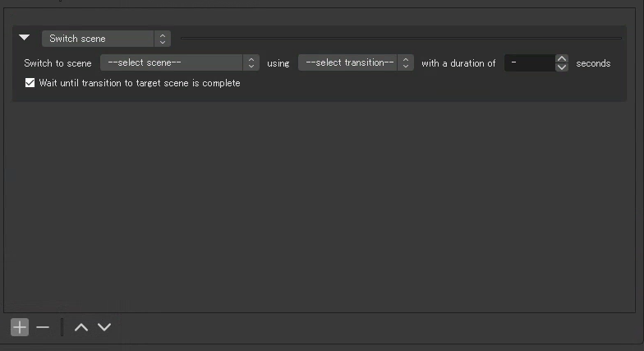Screen dimensions: 644x351
Task: Click the 'Switch to scene' label
Action: click(57, 63)
